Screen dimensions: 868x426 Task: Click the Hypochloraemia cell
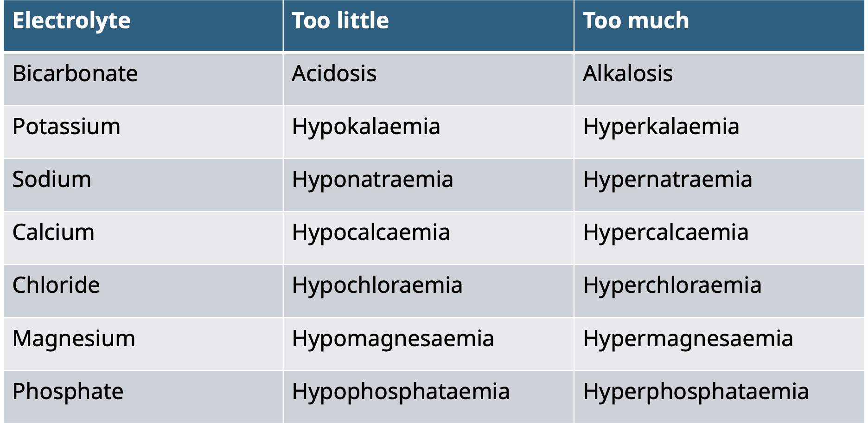[x=377, y=285]
